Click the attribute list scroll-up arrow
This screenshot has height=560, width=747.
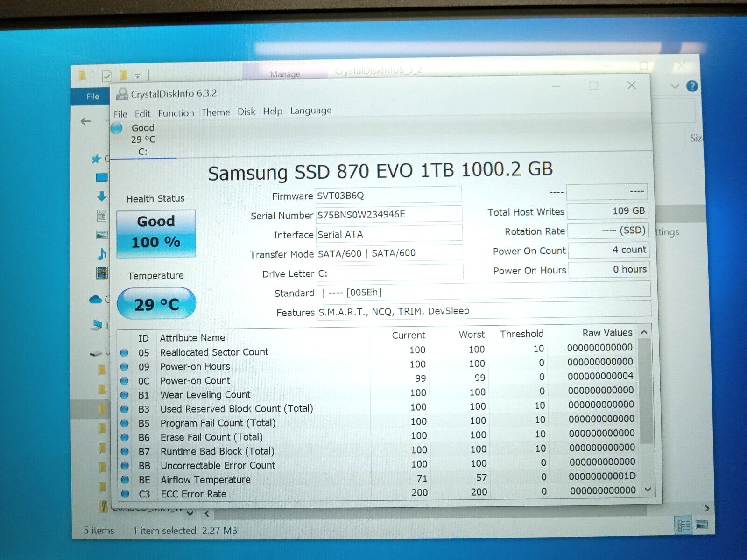[x=644, y=332]
